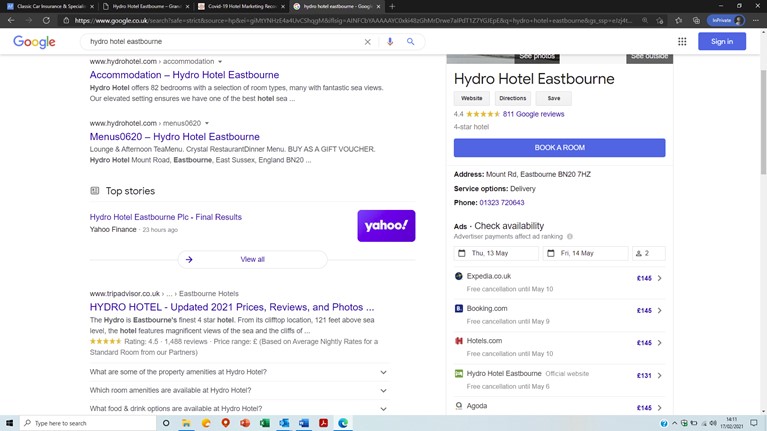Click the BOOK A ROOM button
The height and width of the screenshot is (431, 767).
coord(559,148)
